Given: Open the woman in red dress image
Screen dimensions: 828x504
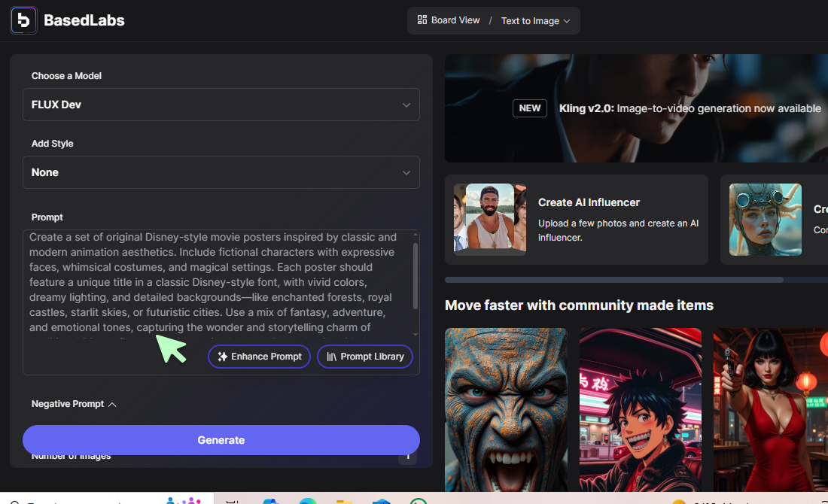Looking at the screenshot, I should click(x=770, y=410).
